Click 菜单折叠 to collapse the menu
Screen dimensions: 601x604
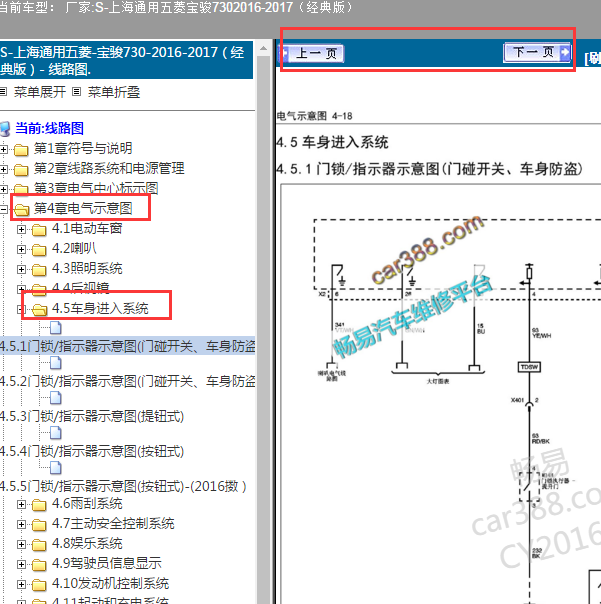(114, 92)
